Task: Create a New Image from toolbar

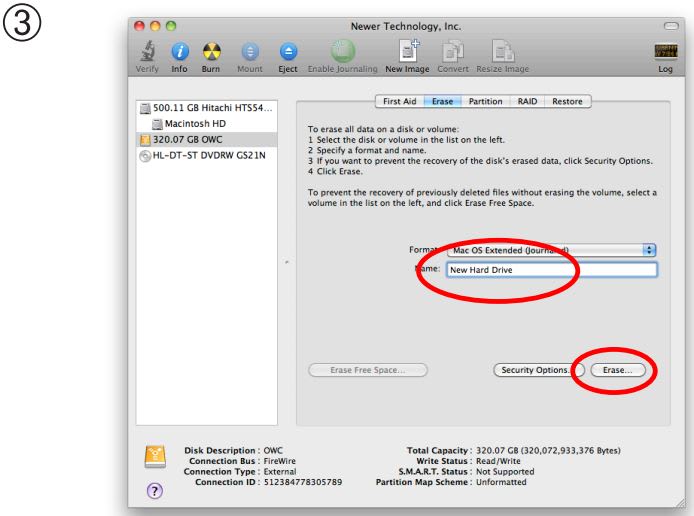Action: click(x=408, y=51)
